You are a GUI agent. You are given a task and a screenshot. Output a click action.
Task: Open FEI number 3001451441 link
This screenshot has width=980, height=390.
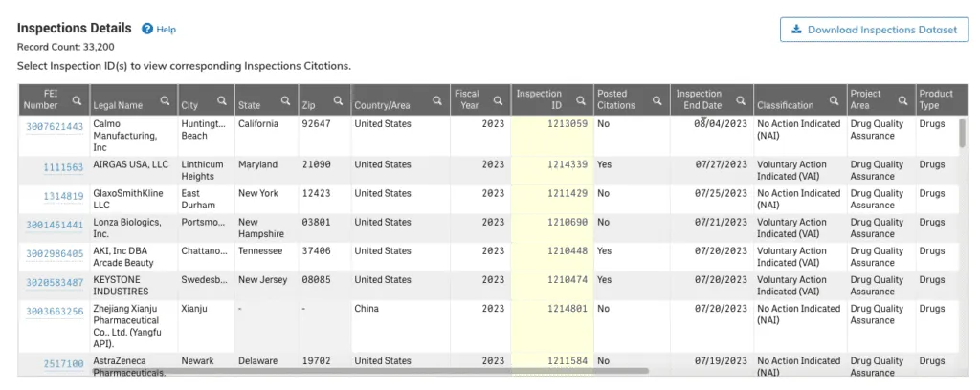coord(55,225)
